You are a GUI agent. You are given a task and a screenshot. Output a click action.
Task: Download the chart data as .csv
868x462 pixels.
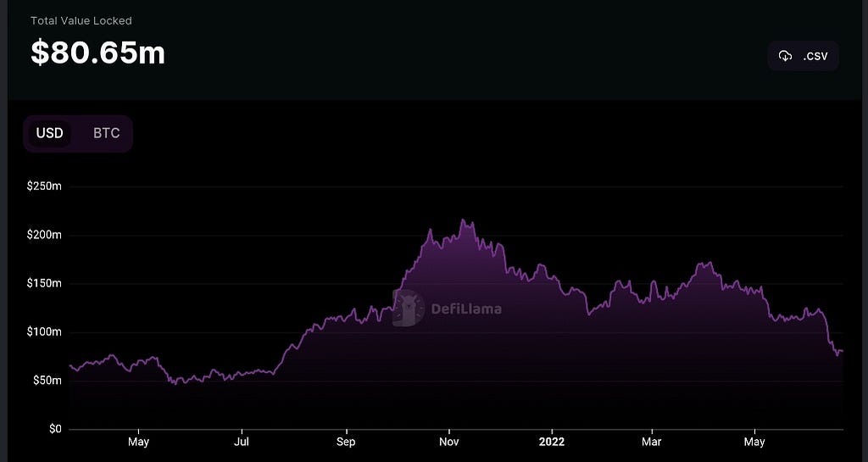(x=803, y=56)
